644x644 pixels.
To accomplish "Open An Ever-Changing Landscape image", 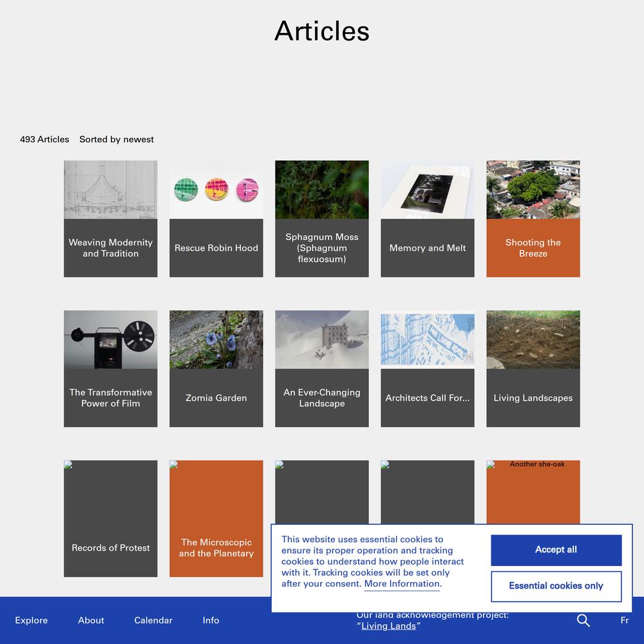I will click(321, 339).
